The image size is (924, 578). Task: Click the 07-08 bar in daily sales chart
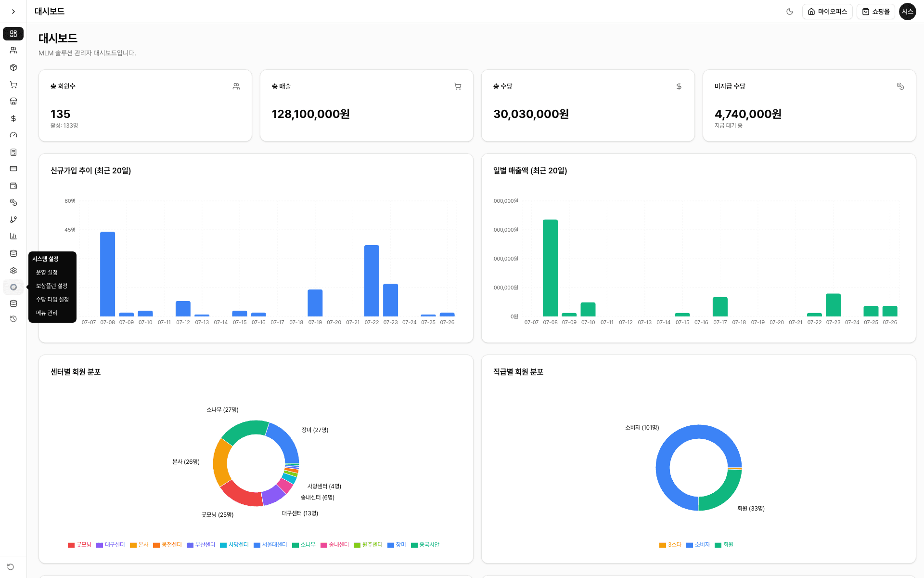[x=551, y=268]
